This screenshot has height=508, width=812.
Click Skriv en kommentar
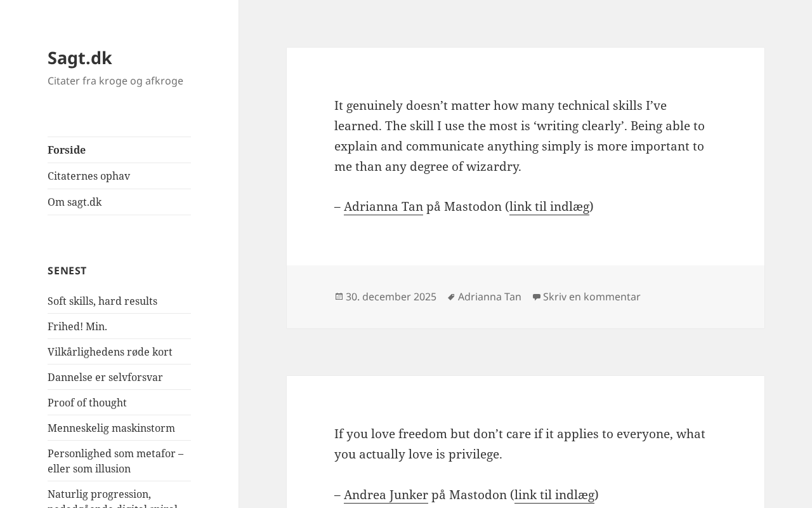(x=592, y=297)
